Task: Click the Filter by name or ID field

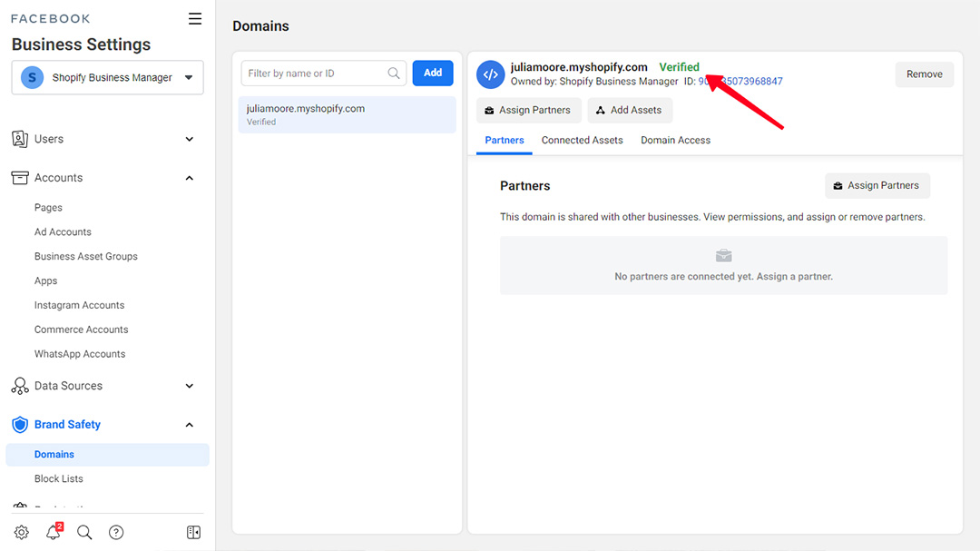Action: [x=324, y=74]
